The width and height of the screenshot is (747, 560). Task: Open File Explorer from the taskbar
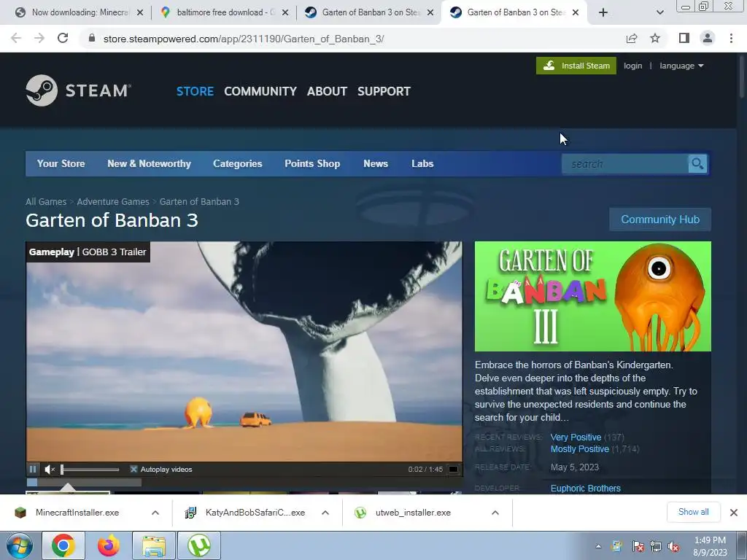pyautogui.click(x=153, y=545)
